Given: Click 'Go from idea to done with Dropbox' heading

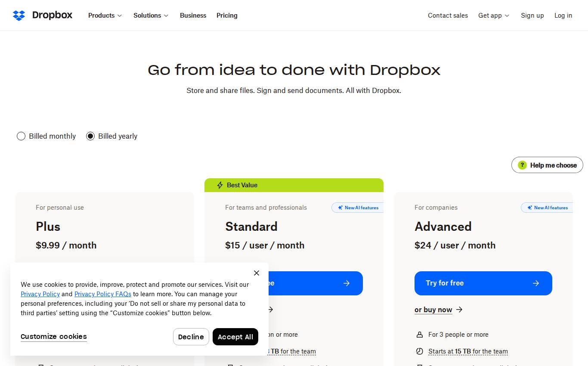Looking at the screenshot, I should (x=294, y=70).
